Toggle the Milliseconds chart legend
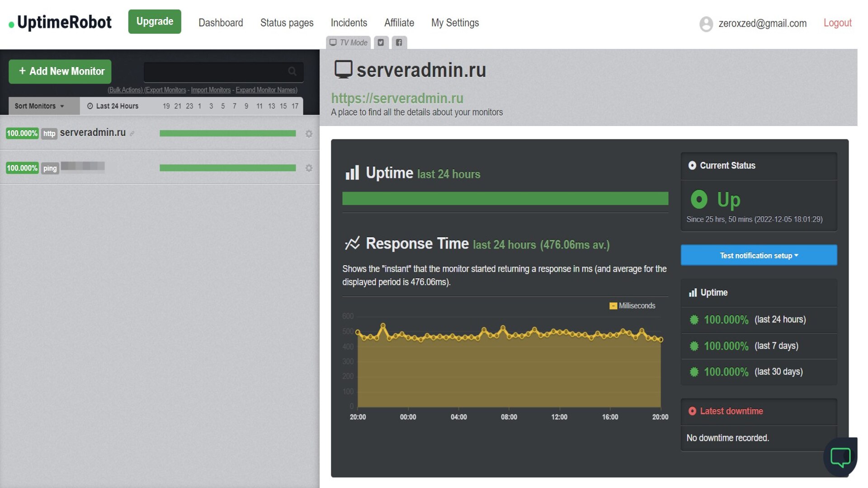 (x=632, y=306)
